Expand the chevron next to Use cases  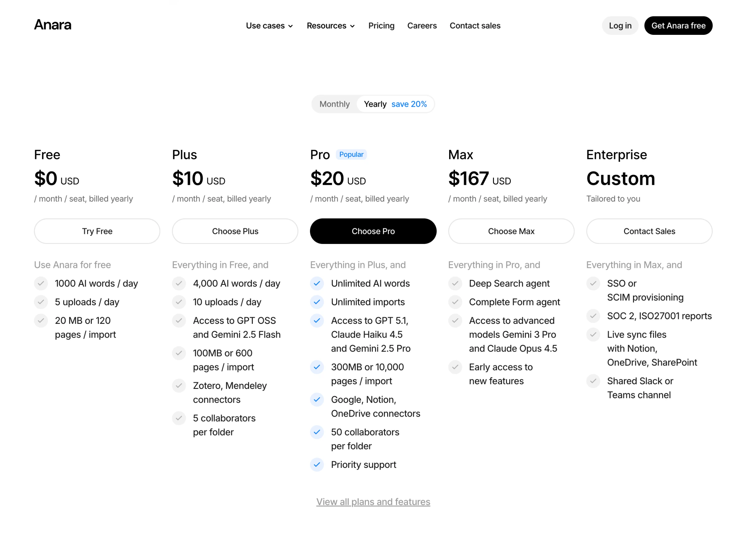pyautogui.click(x=290, y=26)
